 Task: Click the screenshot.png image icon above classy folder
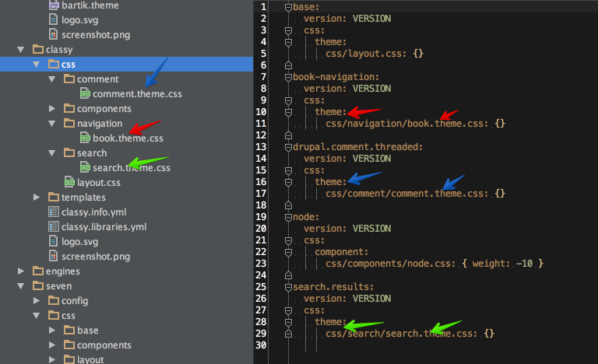pyautogui.click(x=54, y=34)
